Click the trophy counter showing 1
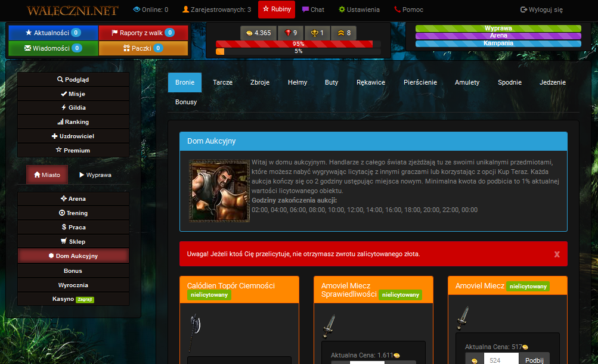The image size is (598, 364). click(317, 33)
